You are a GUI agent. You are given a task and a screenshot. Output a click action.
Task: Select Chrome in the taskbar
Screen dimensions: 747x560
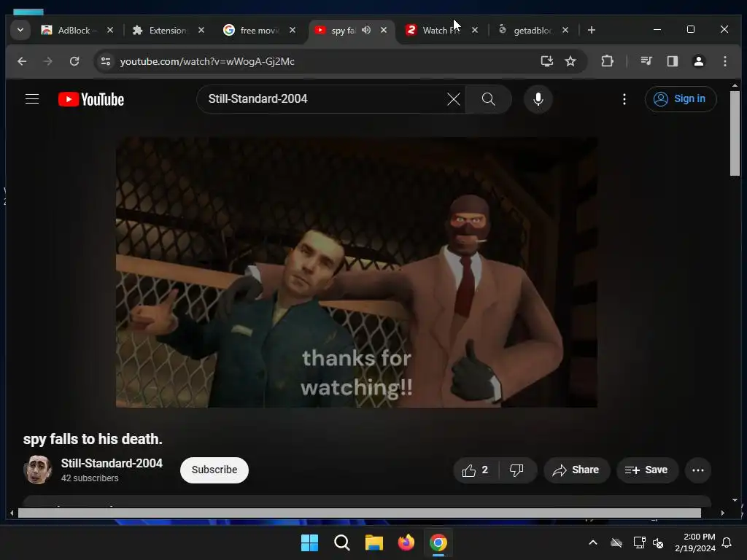click(438, 542)
